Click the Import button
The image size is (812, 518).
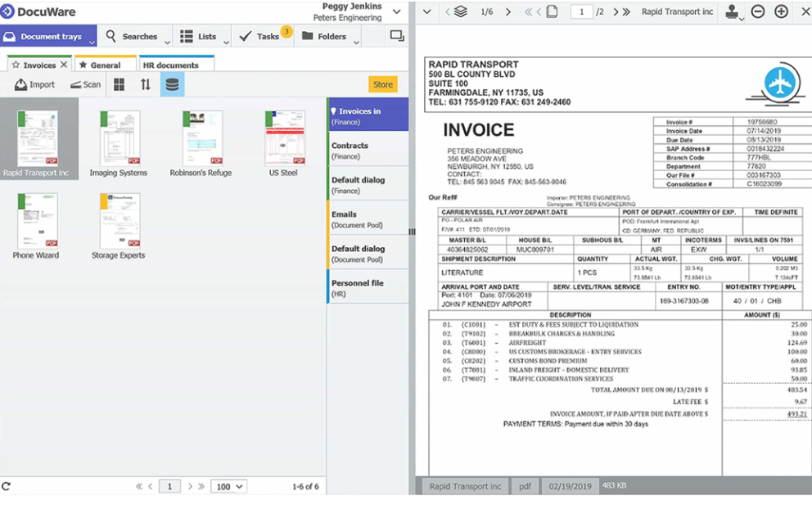point(34,84)
